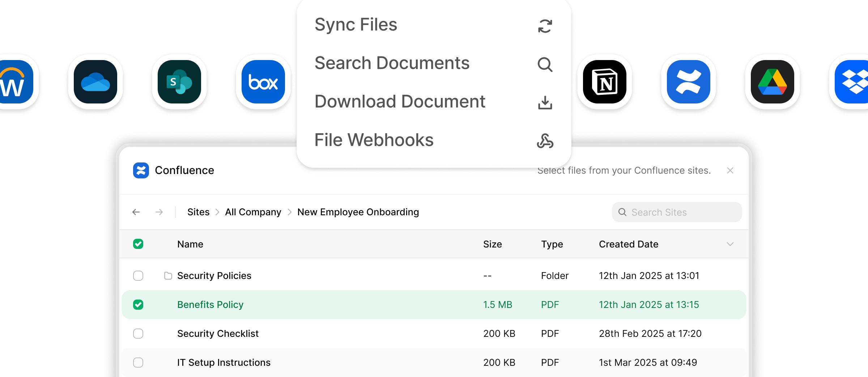Choose the SharePoint integration icon
This screenshot has height=377, width=868.
[x=179, y=82]
